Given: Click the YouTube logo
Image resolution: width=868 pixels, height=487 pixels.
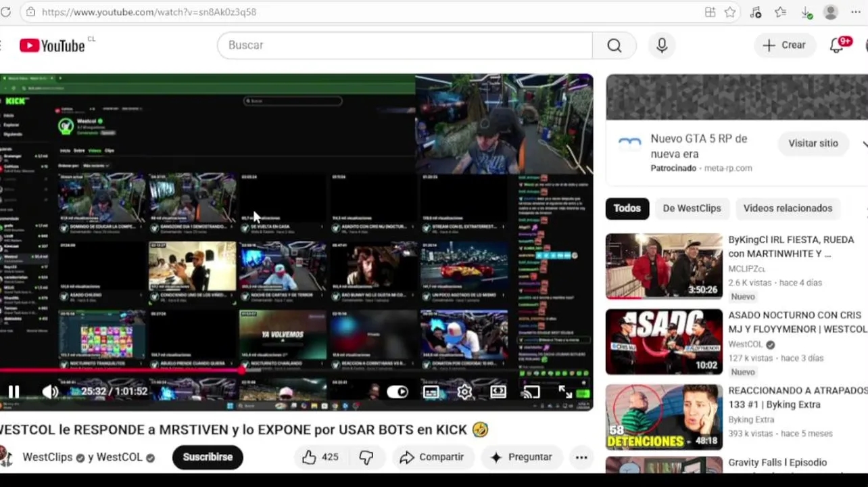Looking at the screenshot, I should click(52, 45).
